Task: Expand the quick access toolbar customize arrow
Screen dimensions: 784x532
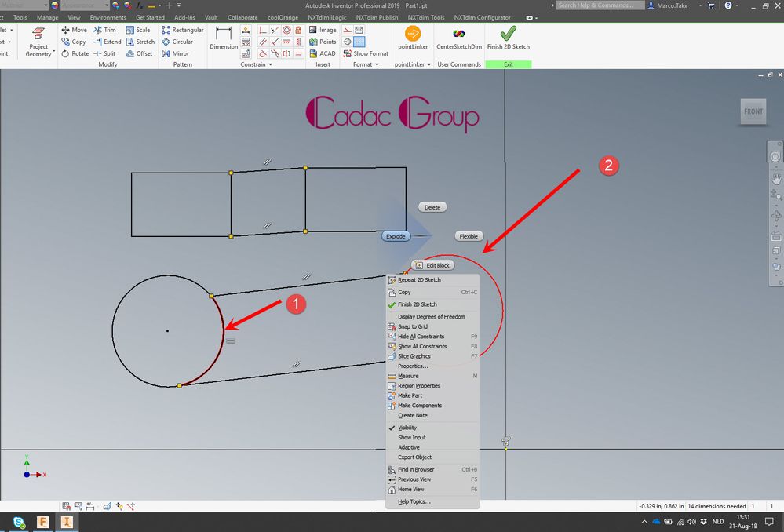Action: click(x=179, y=5)
